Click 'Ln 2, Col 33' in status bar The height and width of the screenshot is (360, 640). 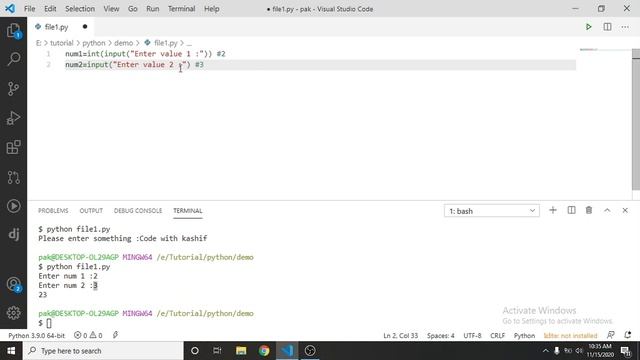[401, 336]
